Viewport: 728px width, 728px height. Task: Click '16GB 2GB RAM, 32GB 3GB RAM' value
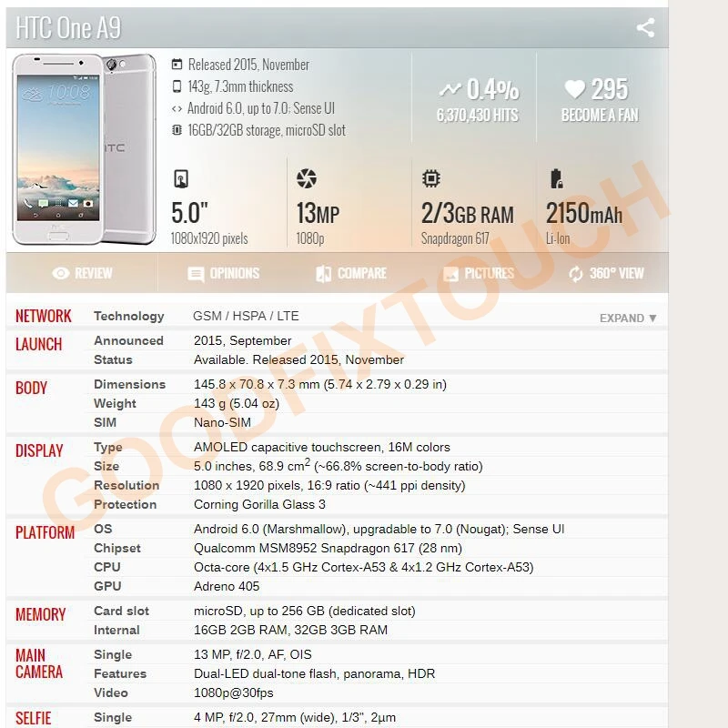point(290,630)
